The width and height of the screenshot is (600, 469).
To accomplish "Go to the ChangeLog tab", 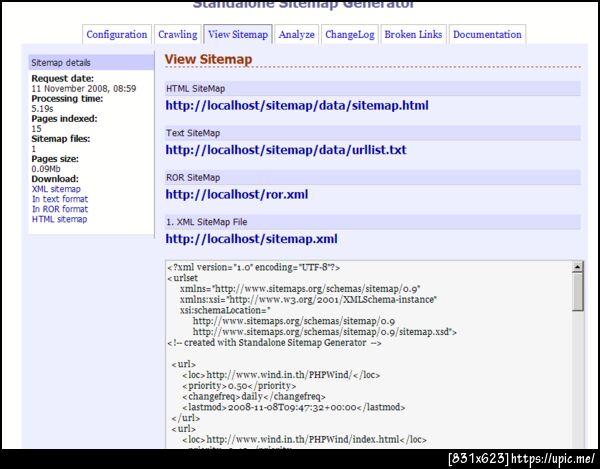I will point(350,34).
